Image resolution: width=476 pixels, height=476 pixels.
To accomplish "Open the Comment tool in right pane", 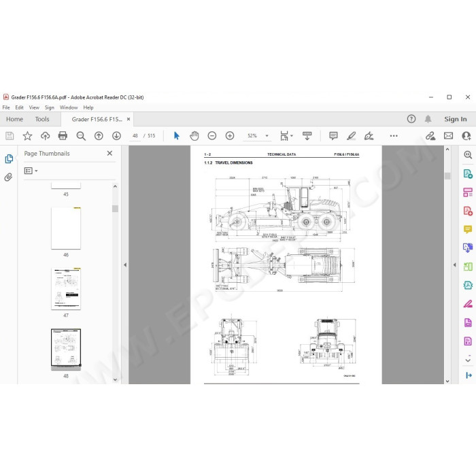I will click(468, 229).
